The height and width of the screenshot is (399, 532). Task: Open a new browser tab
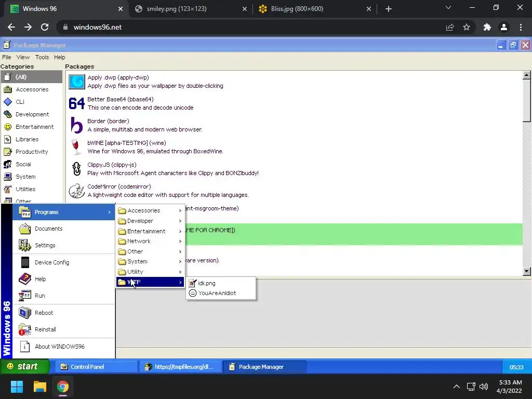(389, 9)
